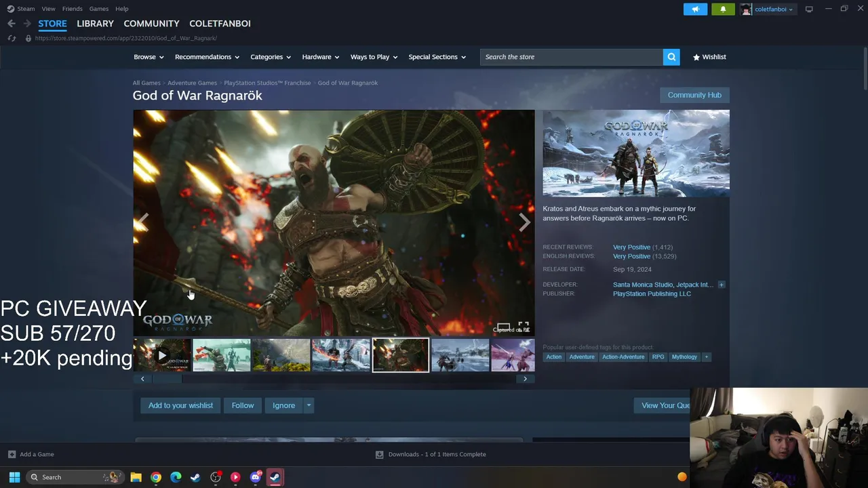Expand the Browse store dropdown

pyautogui.click(x=149, y=57)
